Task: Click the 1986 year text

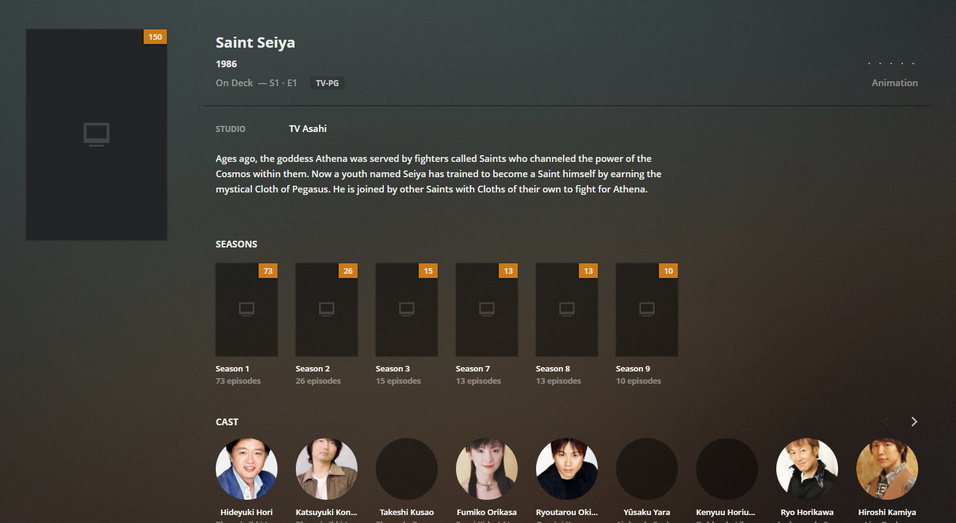Action: tap(226, 64)
